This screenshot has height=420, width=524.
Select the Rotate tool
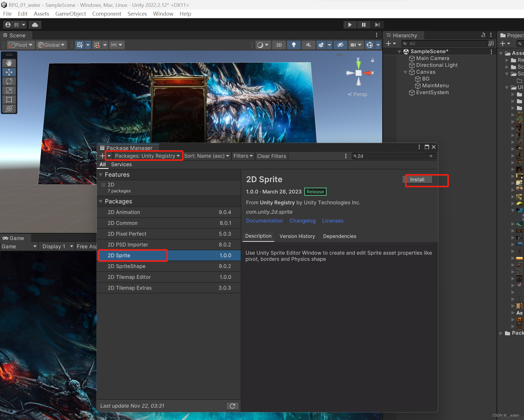(9, 81)
